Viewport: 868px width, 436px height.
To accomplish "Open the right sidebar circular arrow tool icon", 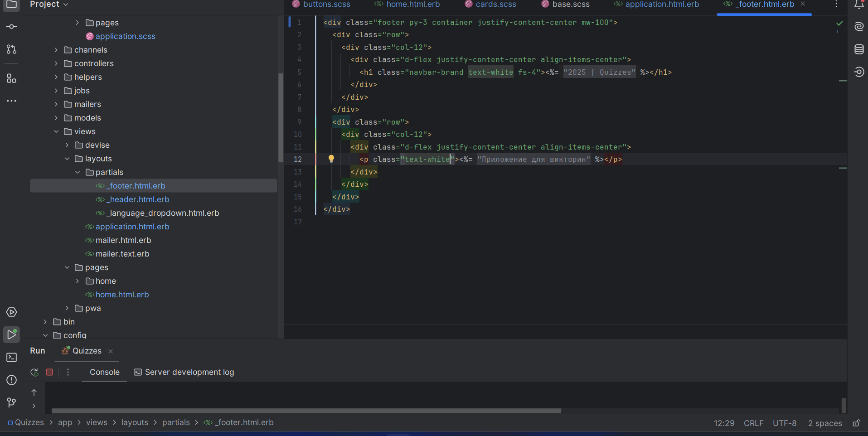I will (859, 72).
